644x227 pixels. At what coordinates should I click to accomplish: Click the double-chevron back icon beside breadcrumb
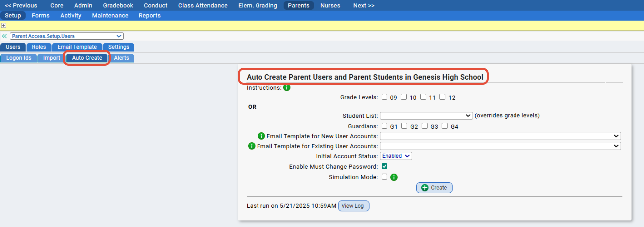(x=4, y=36)
